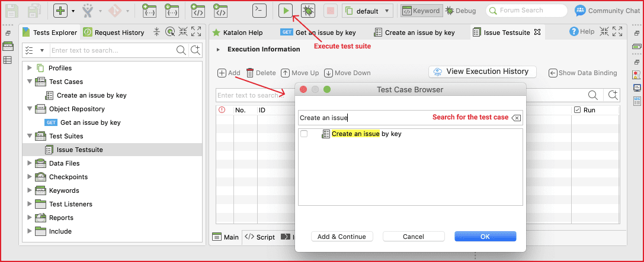Screen dimensions: 644x262
Task: Select Get an issue by key in tree
Action: click(90, 122)
